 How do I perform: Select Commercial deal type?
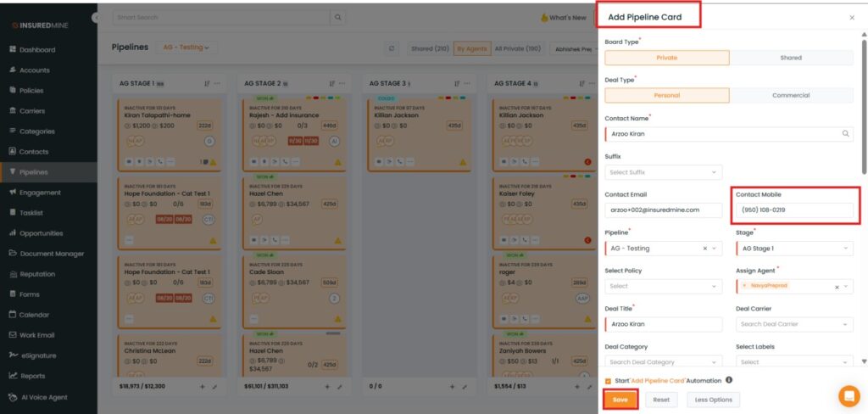[x=790, y=95]
